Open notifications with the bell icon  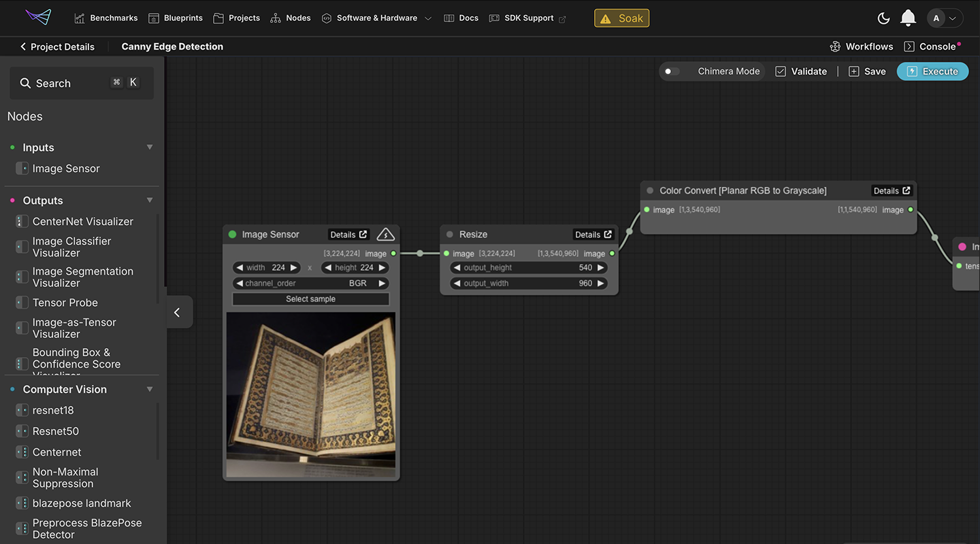point(908,18)
